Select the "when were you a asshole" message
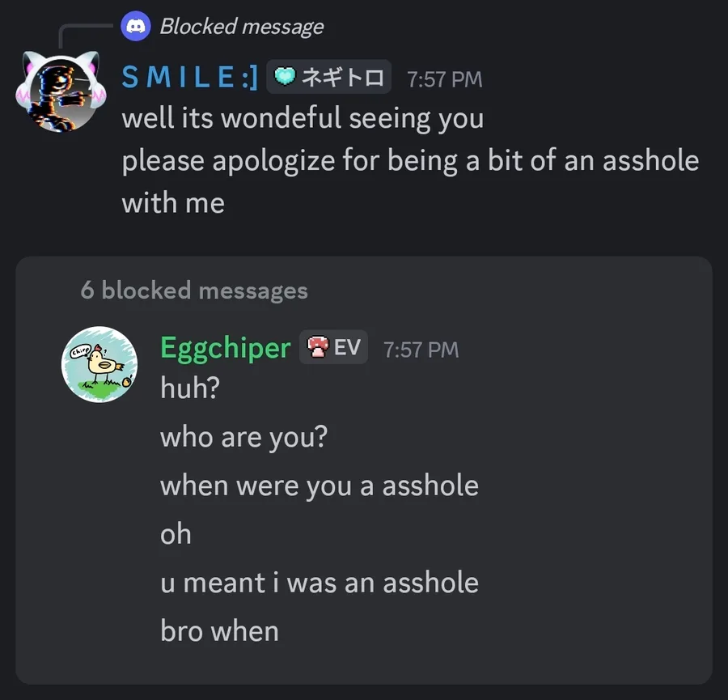Image resolution: width=728 pixels, height=700 pixels. pos(319,486)
